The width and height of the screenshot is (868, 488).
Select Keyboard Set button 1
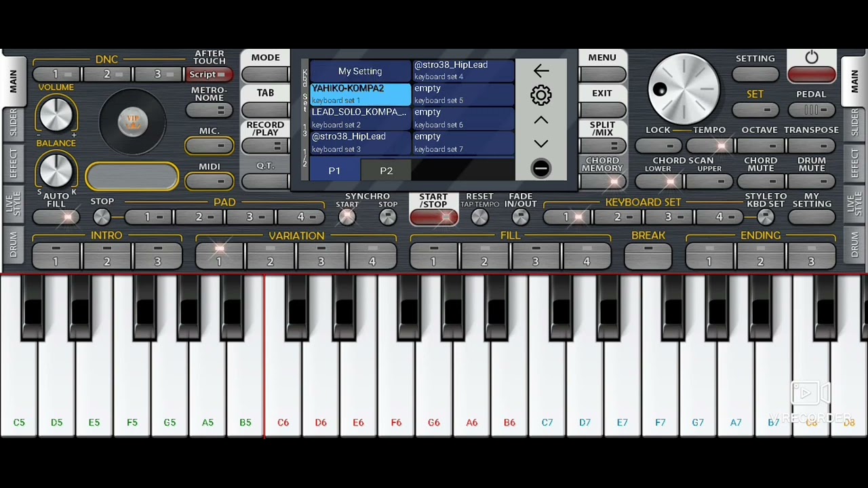(566, 217)
